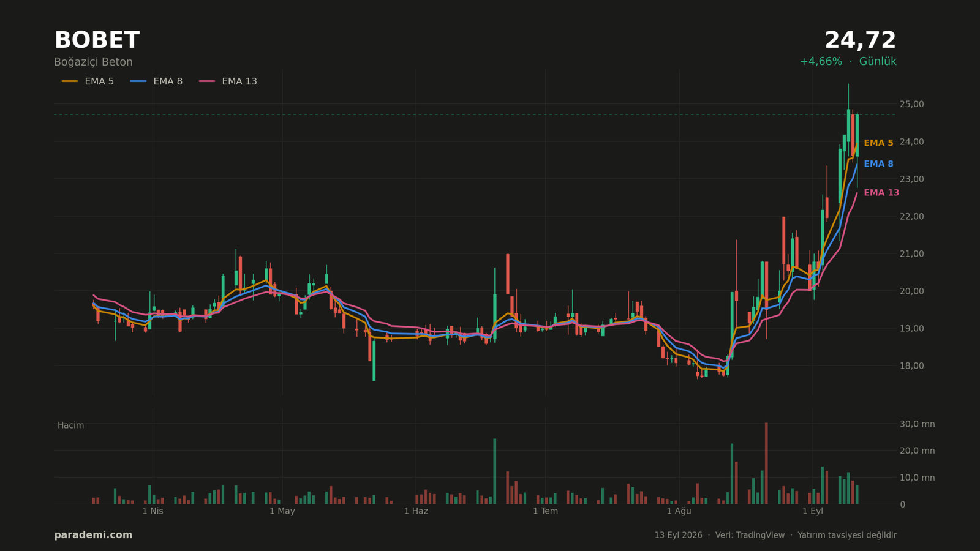Click the tallest red volume bar
The image size is (980, 551).
coord(766,463)
